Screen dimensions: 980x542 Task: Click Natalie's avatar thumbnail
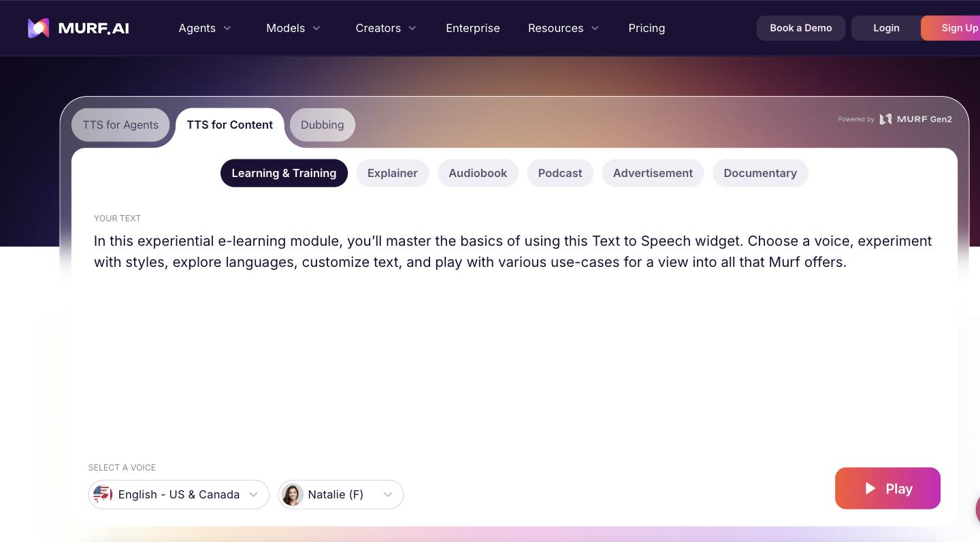pyautogui.click(x=292, y=494)
